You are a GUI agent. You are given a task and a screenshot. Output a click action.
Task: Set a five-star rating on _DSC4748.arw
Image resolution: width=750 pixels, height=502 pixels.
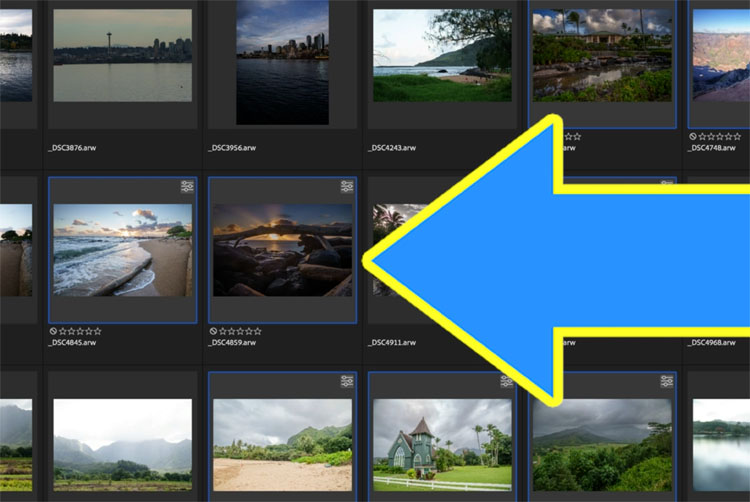click(737, 136)
